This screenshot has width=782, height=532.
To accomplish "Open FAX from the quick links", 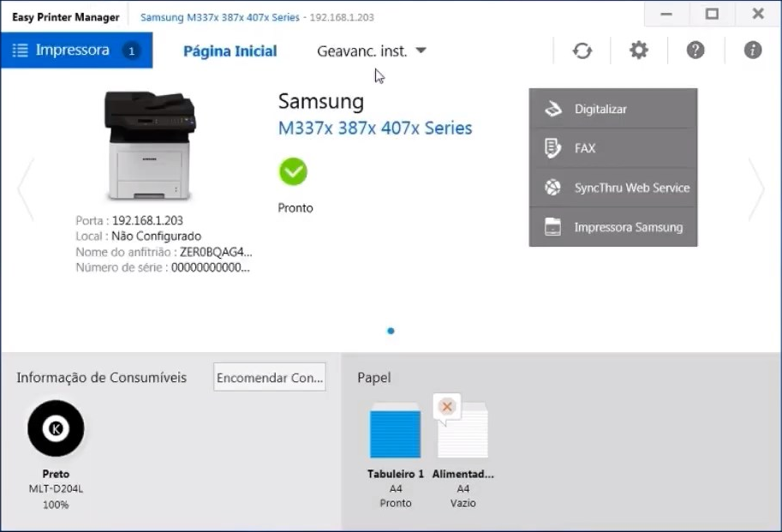I will (613, 148).
